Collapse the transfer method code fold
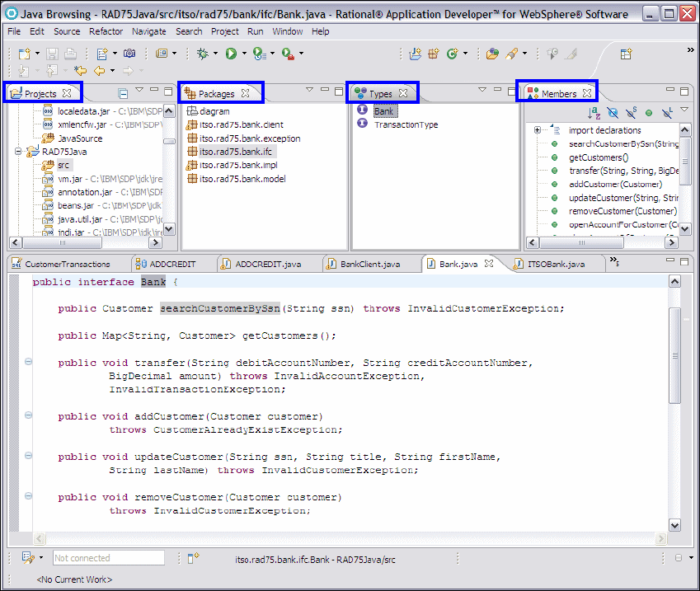The image size is (700, 591). 29,362
